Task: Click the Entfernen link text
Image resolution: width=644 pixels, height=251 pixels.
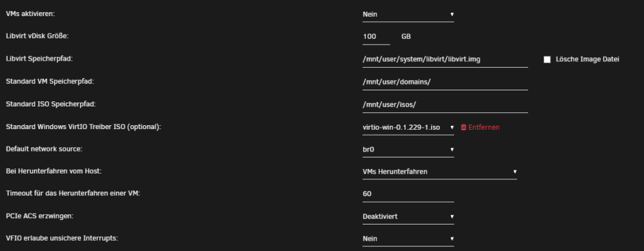Action: [484, 127]
